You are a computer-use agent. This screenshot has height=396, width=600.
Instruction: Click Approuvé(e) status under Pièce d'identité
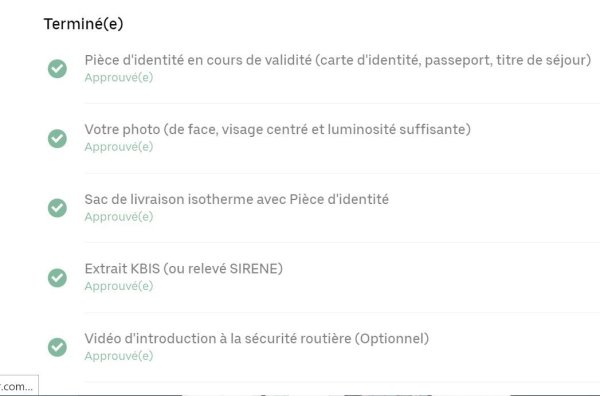click(x=119, y=77)
